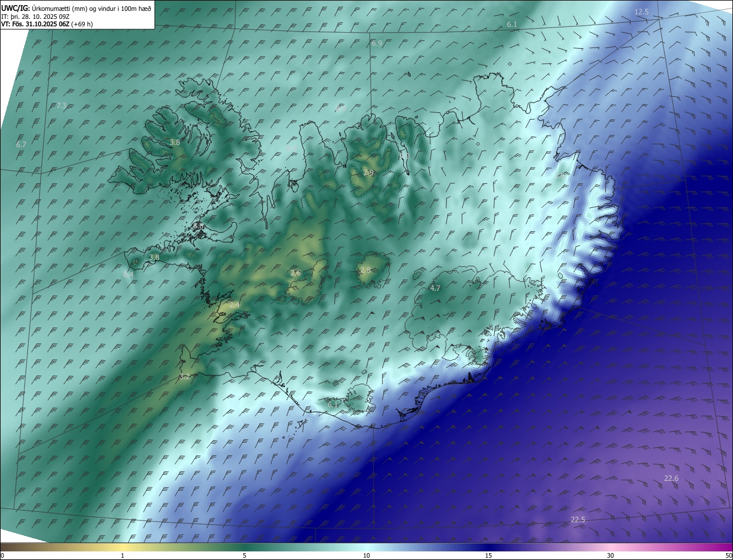
Task: Select the initialization time line 'IT: þri. 28. 10. 2025 09Z'
Action: click(x=36, y=17)
